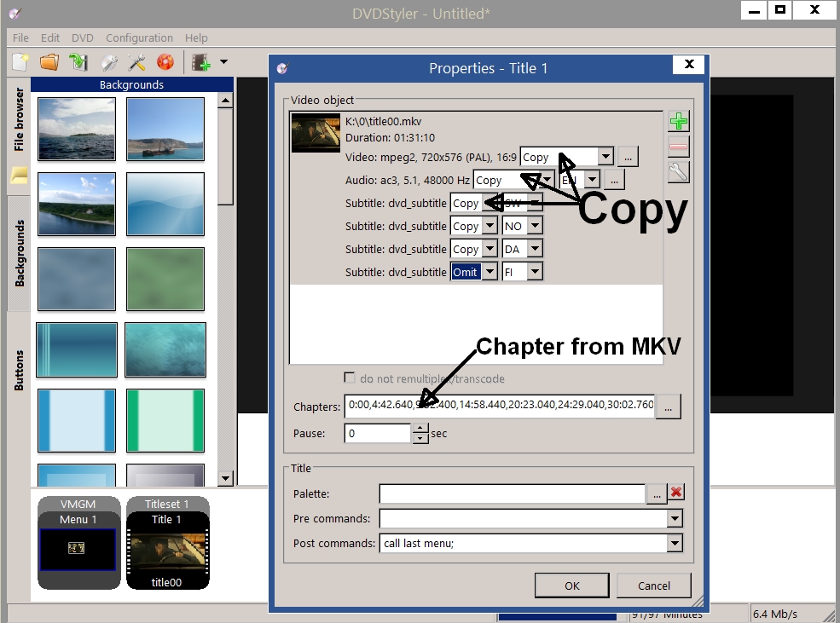
Task: Click the menu icon in VMGM Menu 1
Action: pos(77,548)
